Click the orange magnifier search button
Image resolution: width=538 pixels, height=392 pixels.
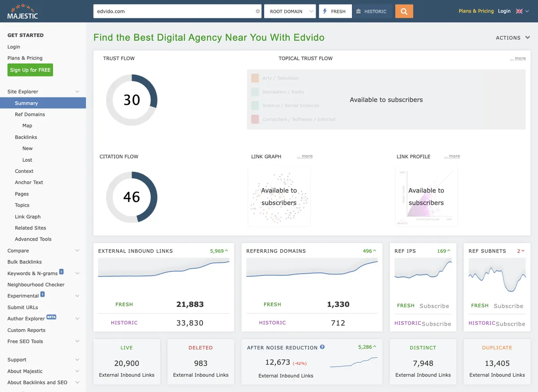[x=404, y=11]
